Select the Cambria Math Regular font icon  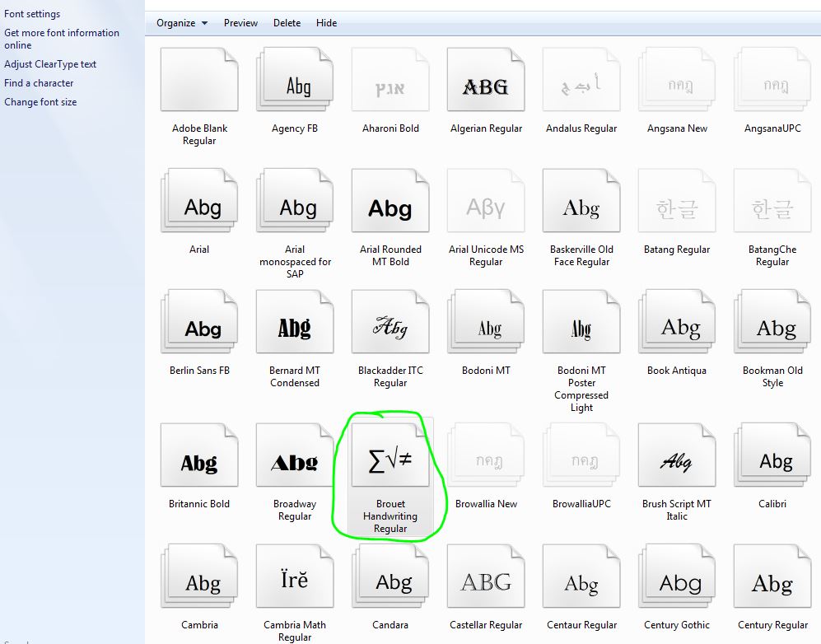point(295,581)
